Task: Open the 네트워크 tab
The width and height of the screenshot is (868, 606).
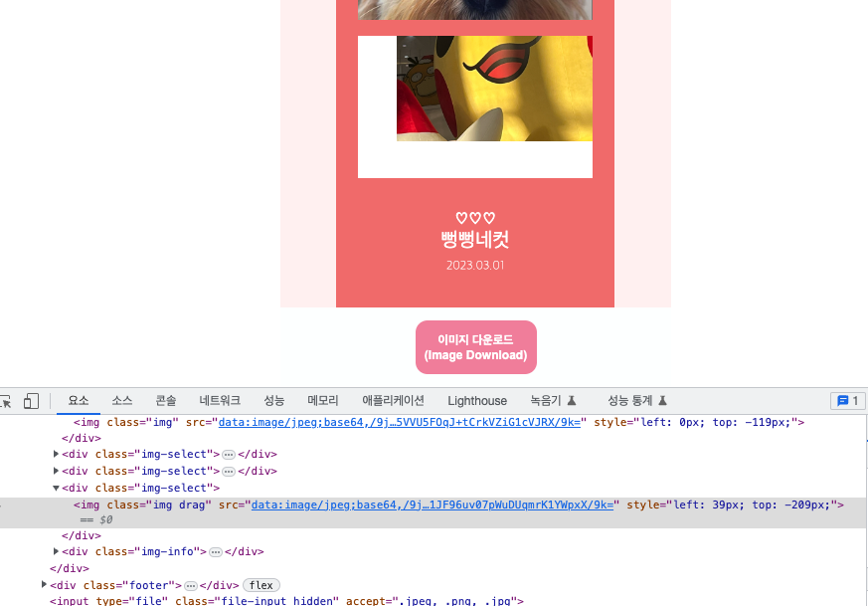Action: (x=220, y=400)
